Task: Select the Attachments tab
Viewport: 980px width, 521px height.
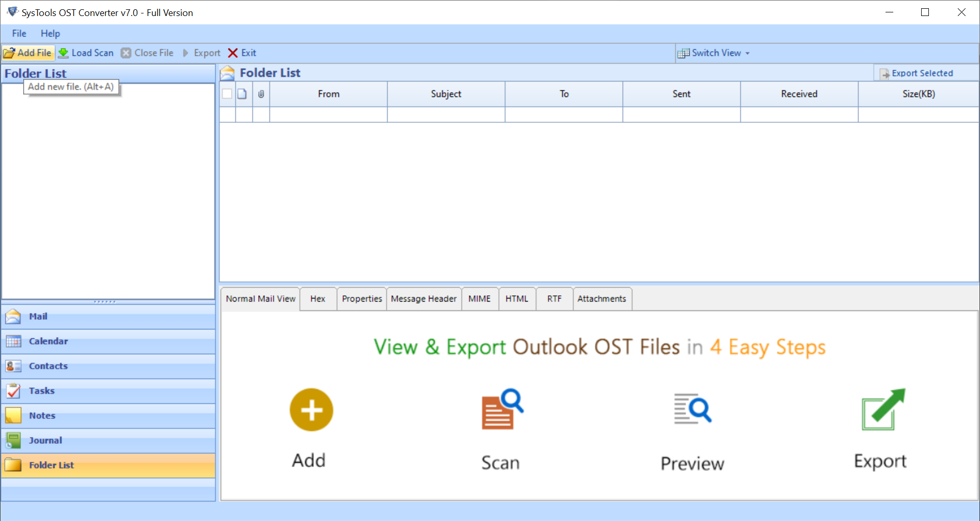Action: click(x=602, y=299)
